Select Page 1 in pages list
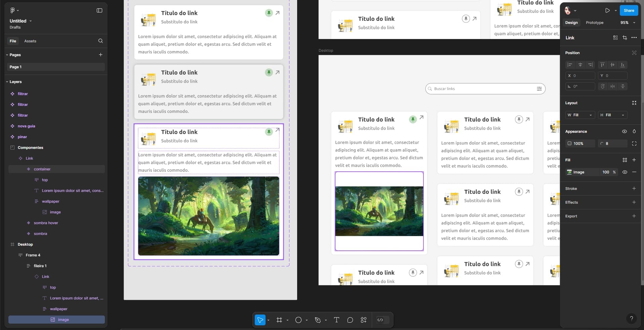 (56, 67)
